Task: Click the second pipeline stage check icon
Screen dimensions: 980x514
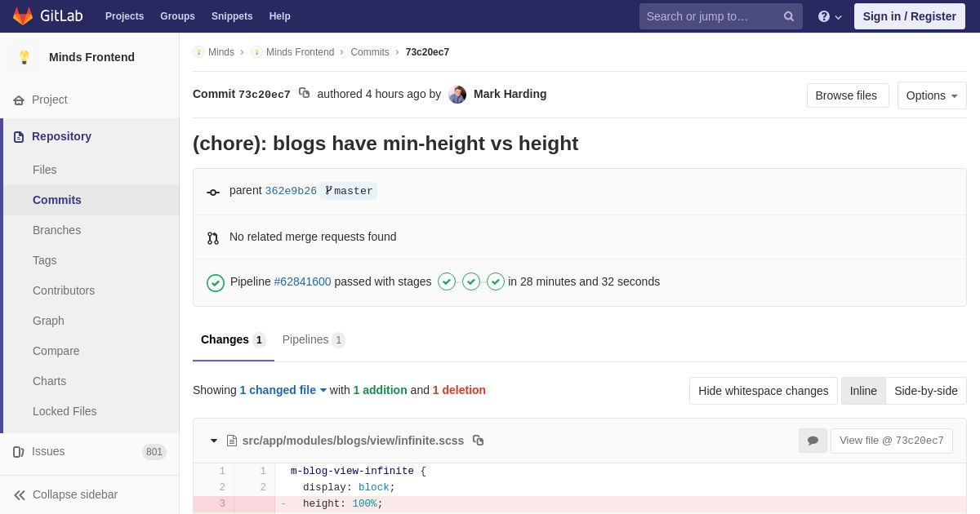Action: pos(471,281)
